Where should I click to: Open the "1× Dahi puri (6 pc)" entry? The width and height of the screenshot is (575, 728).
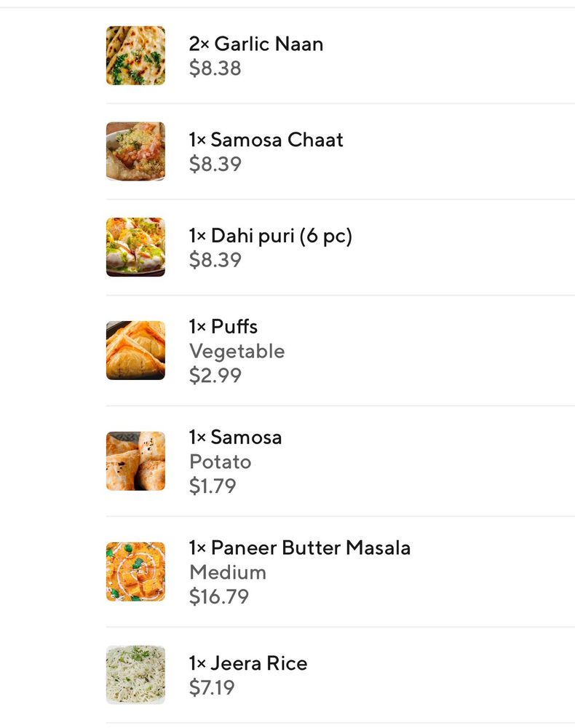(x=270, y=236)
